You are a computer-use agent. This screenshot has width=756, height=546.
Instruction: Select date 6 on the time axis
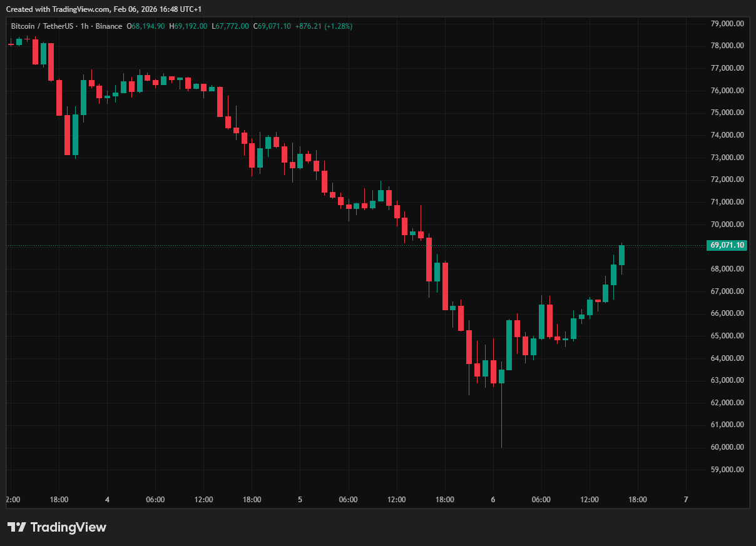(493, 500)
